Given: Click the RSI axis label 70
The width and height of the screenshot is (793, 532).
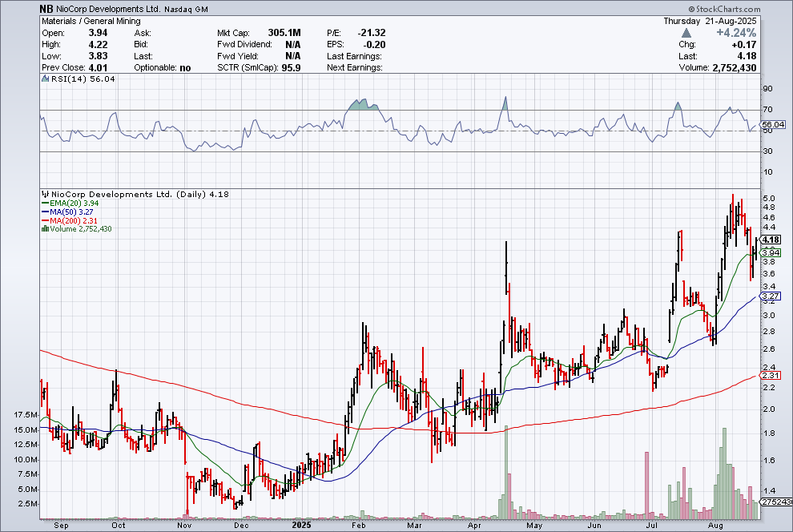Looking at the screenshot, I should (767, 109).
